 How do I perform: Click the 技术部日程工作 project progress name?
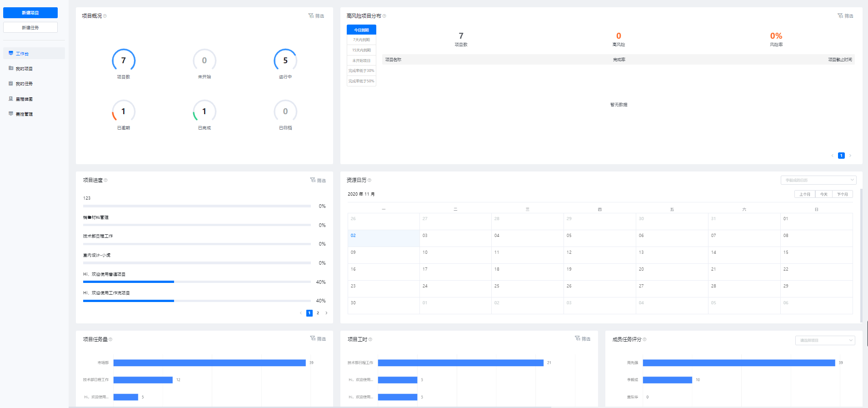[x=98, y=236]
